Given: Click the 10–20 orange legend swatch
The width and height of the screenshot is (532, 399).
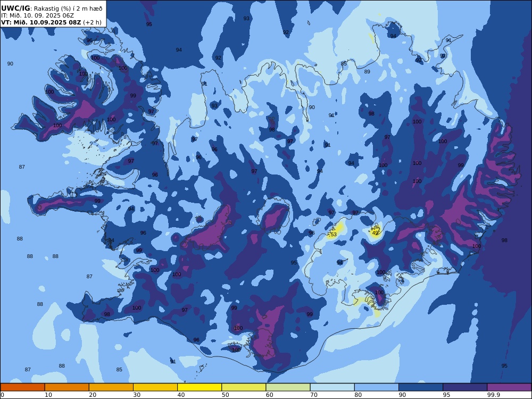Looking at the screenshot, I should 67,387.
